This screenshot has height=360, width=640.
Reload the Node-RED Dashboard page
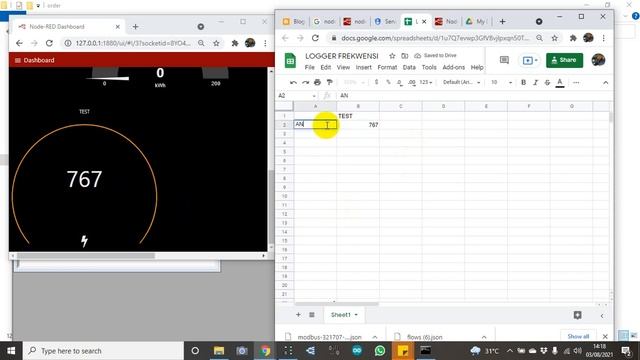click(x=49, y=43)
